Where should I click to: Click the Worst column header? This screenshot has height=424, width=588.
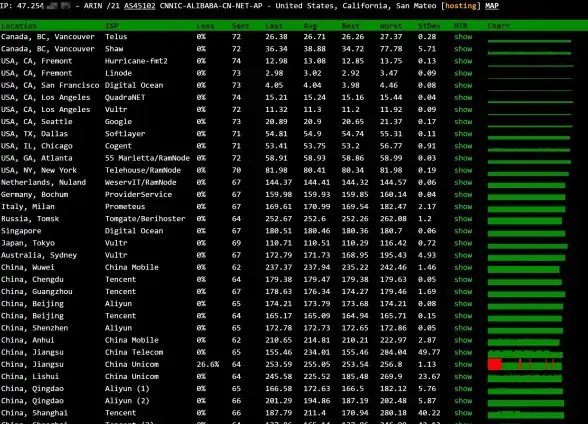[391, 26]
